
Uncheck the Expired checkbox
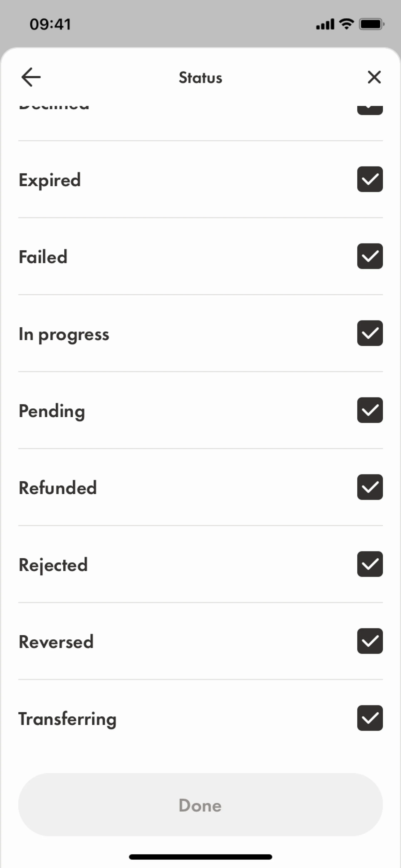370,179
